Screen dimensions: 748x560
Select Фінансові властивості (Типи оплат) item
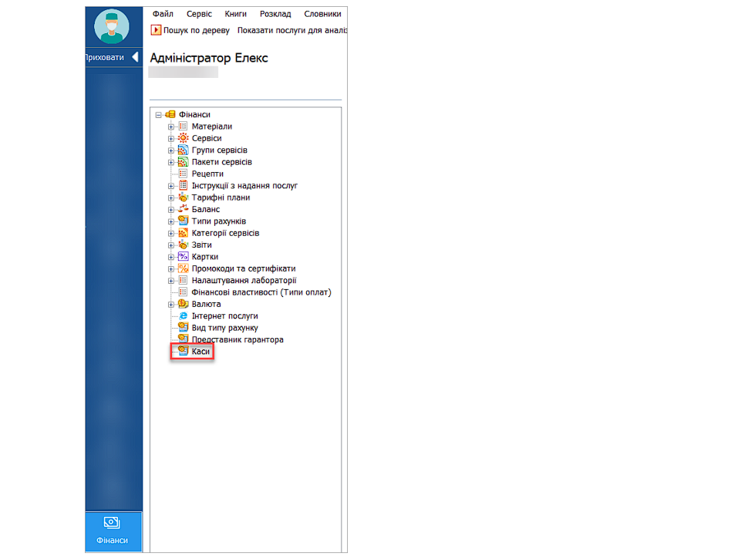click(261, 292)
